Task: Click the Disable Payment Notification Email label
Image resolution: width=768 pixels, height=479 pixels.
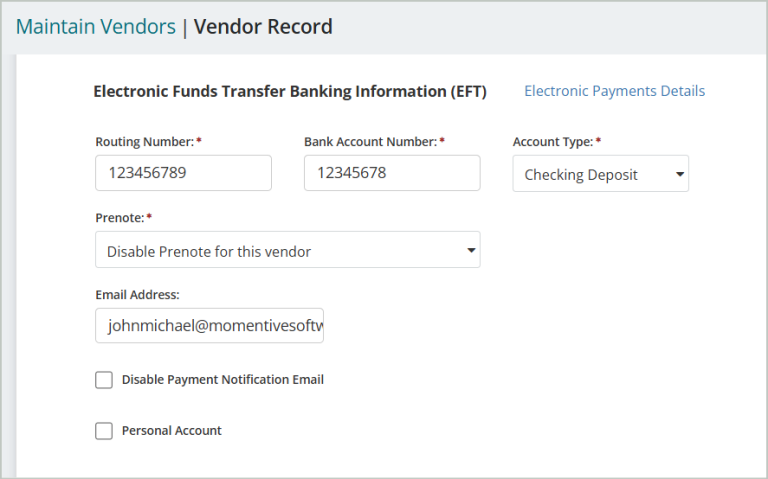Action: pyautogui.click(x=223, y=380)
